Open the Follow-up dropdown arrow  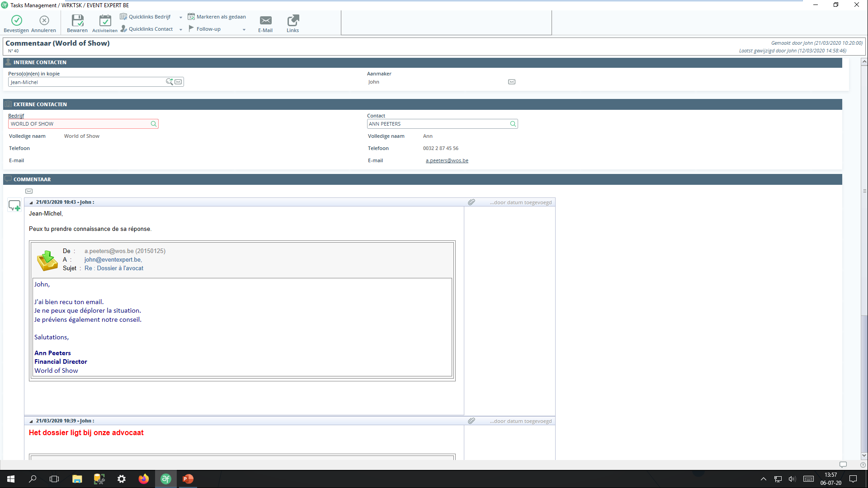[x=244, y=29]
